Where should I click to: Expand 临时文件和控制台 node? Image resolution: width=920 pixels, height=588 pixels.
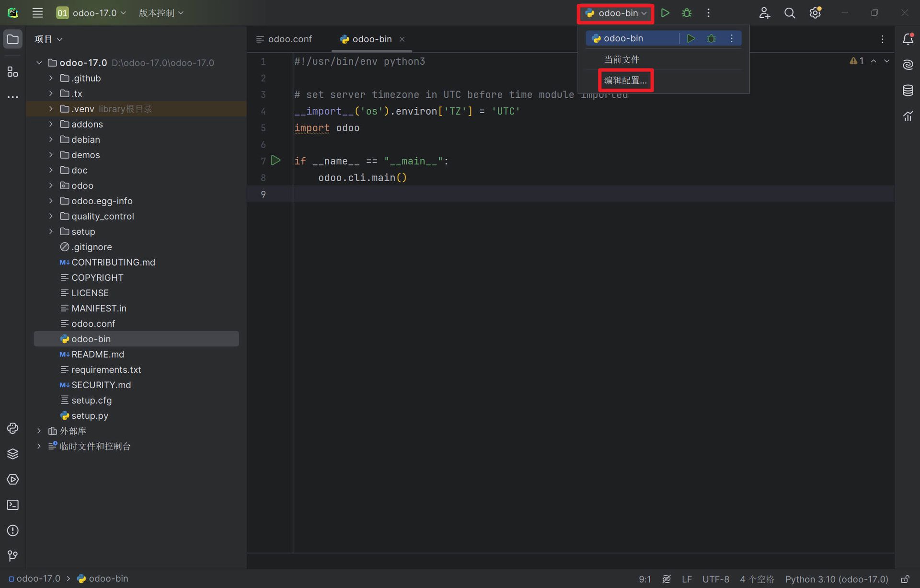39,446
